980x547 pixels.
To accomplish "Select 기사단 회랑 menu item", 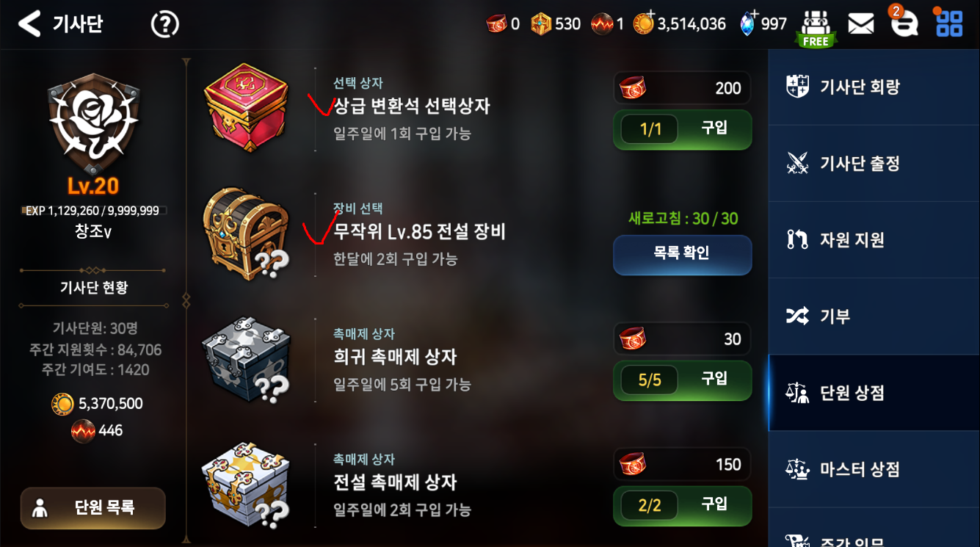I will click(x=874, y=87).
